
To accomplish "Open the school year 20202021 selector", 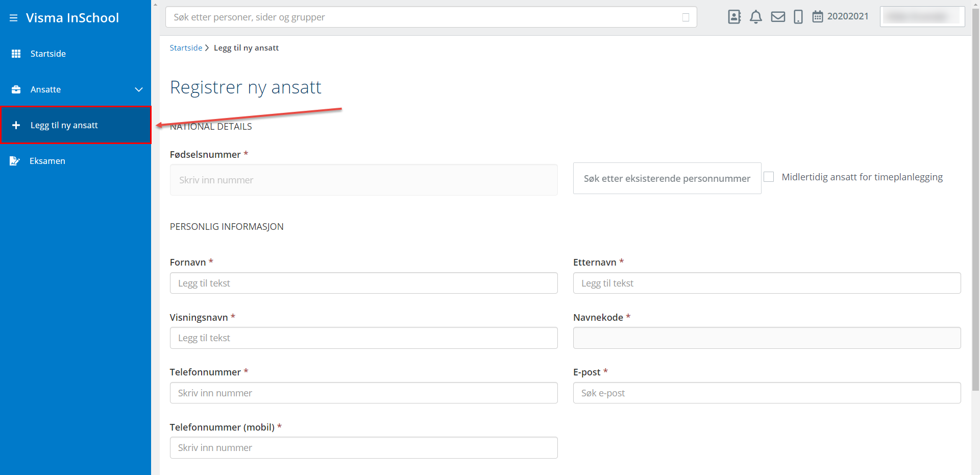I will pos(840,16).
